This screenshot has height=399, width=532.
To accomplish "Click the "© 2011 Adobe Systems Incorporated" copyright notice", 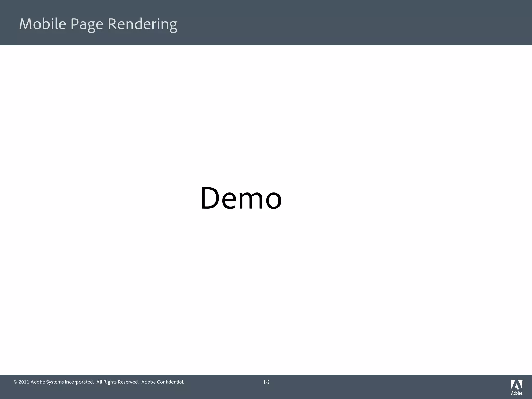I will [x=99, y=382].
